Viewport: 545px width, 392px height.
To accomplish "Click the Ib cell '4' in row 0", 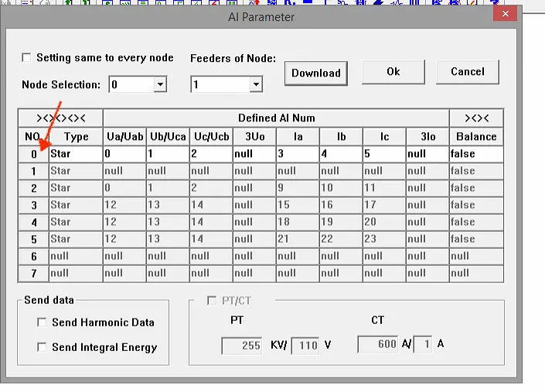I will [341, 154].
